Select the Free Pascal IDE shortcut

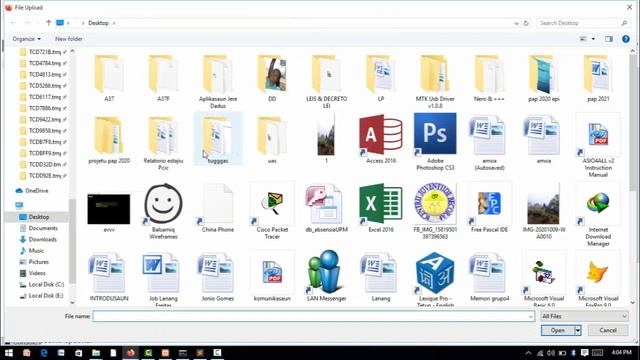489,208
